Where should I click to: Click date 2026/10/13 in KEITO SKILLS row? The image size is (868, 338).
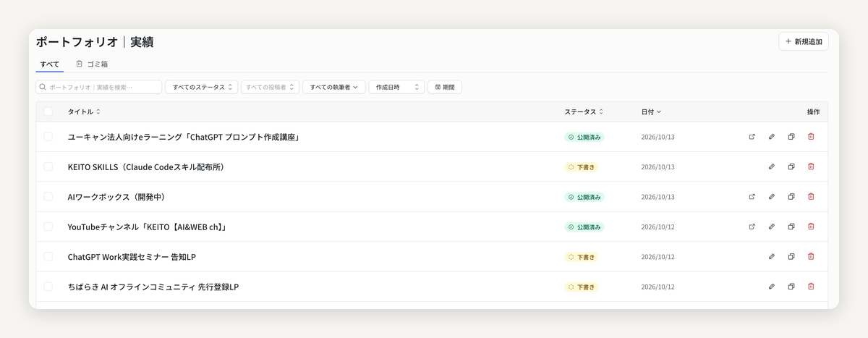(x=658, y=166)
